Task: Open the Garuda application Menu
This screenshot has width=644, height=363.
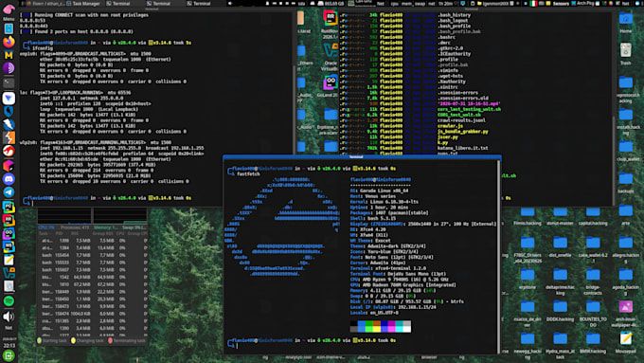Action: (x=9, y=11)
